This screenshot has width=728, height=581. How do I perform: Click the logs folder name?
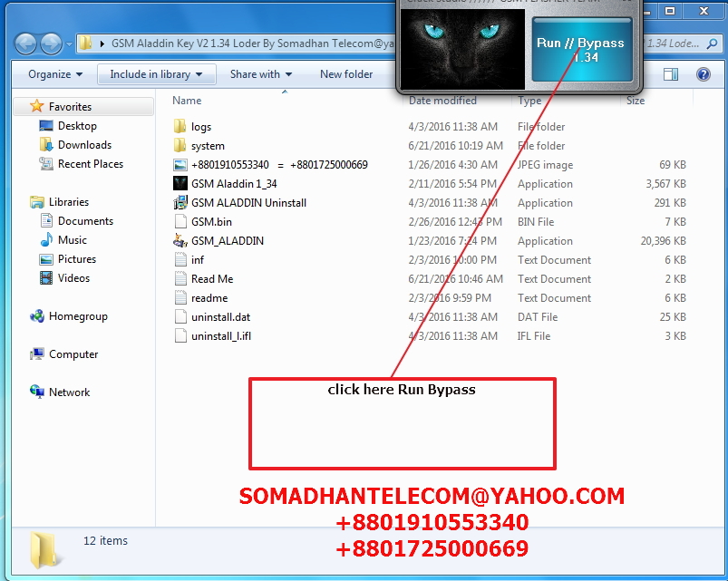coord(201,127)
